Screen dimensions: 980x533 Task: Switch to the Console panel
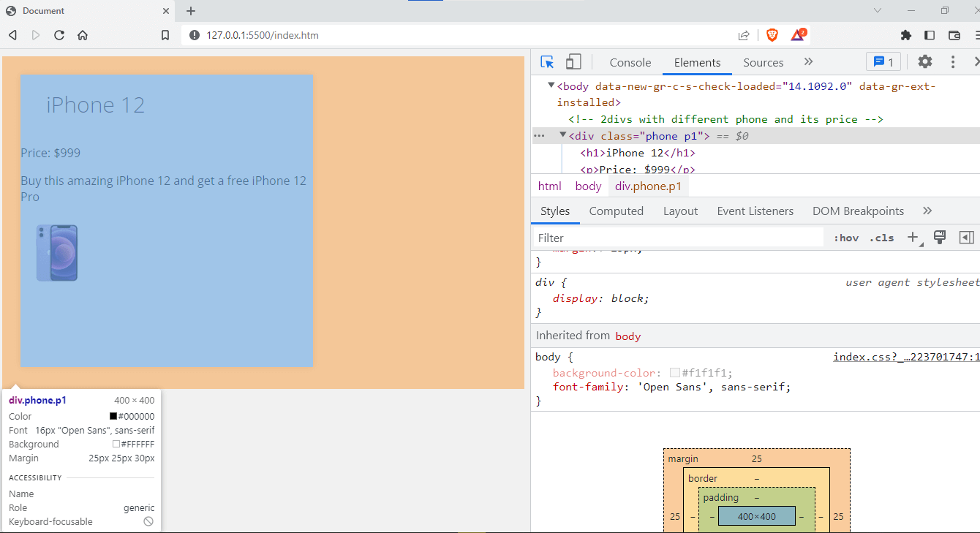pyautogui.click(x=630, y=62)
